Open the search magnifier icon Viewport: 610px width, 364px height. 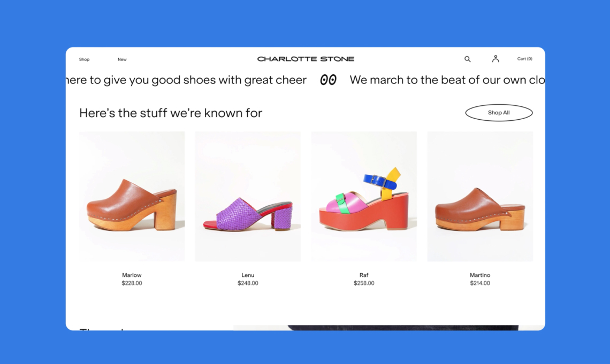467,59
